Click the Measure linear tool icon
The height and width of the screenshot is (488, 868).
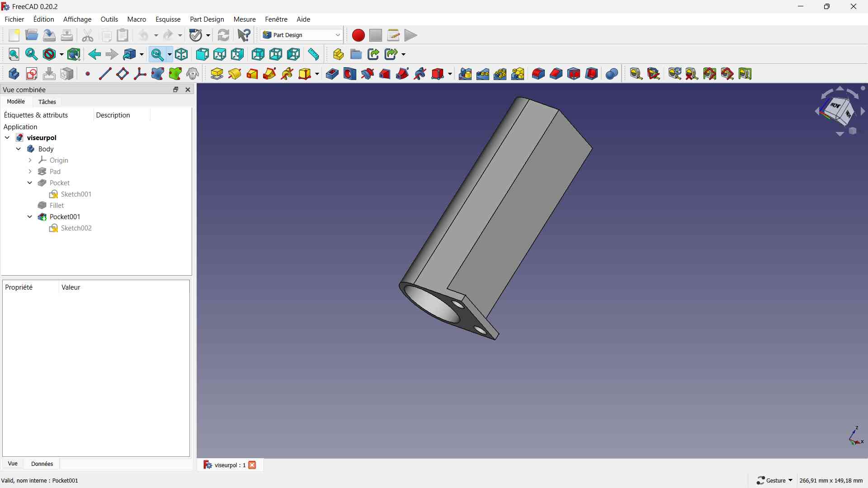(x=636, y=74)
